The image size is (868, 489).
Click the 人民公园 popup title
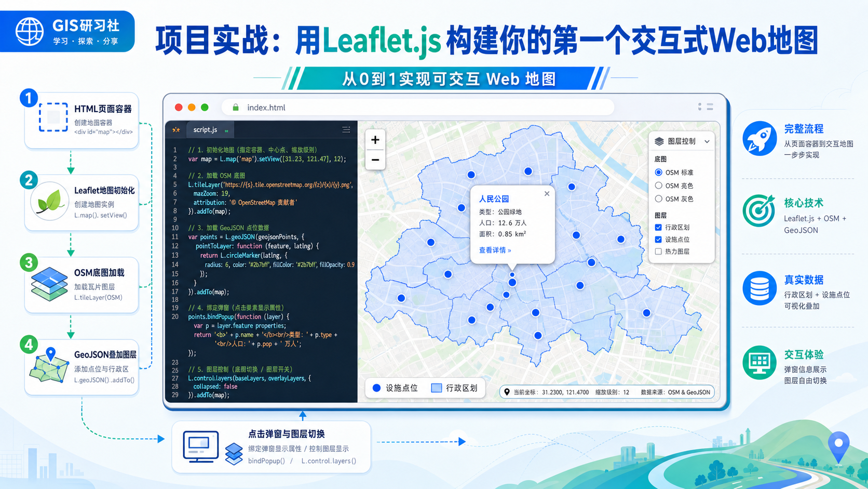pos(494,199)
